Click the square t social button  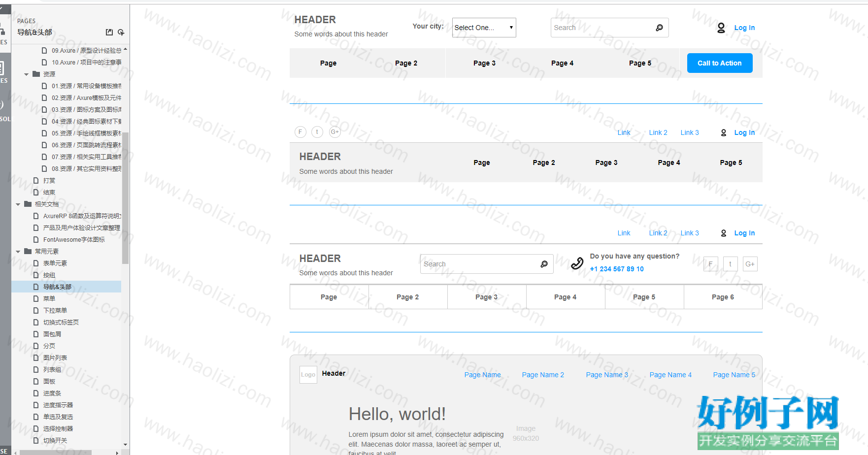[731, 264]
